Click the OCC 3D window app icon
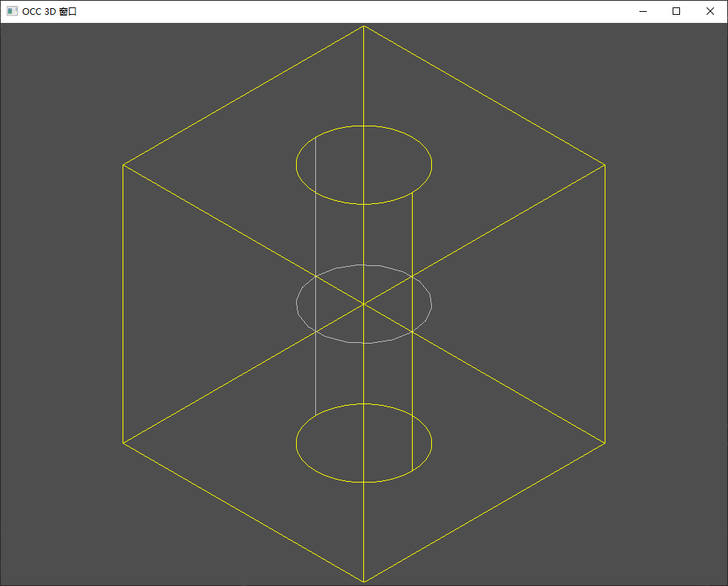Viewport: 728px width, 586px height. pyautogui.click(x=12, y=11)
